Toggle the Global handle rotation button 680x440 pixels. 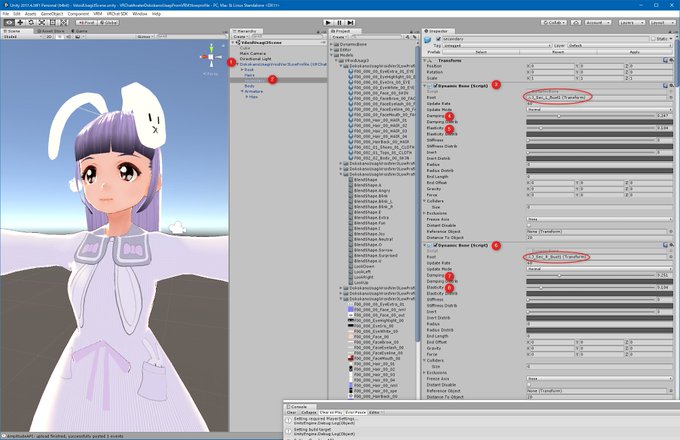click(108, 22)
